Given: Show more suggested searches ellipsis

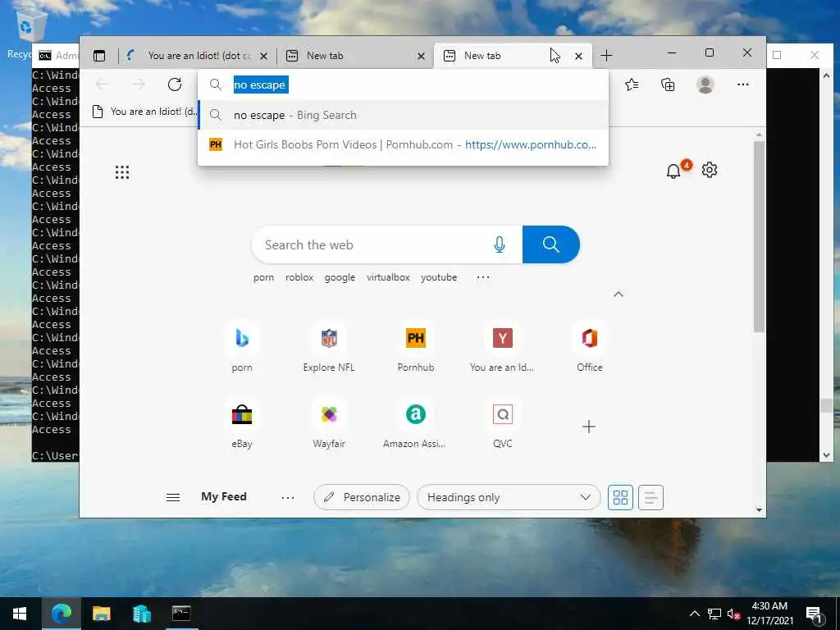Looking at the screenshot, I should (483, 277).
